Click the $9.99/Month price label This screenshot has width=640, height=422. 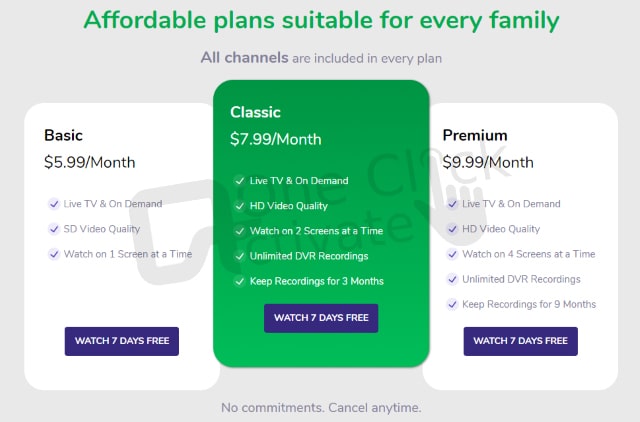click(488, 162)
